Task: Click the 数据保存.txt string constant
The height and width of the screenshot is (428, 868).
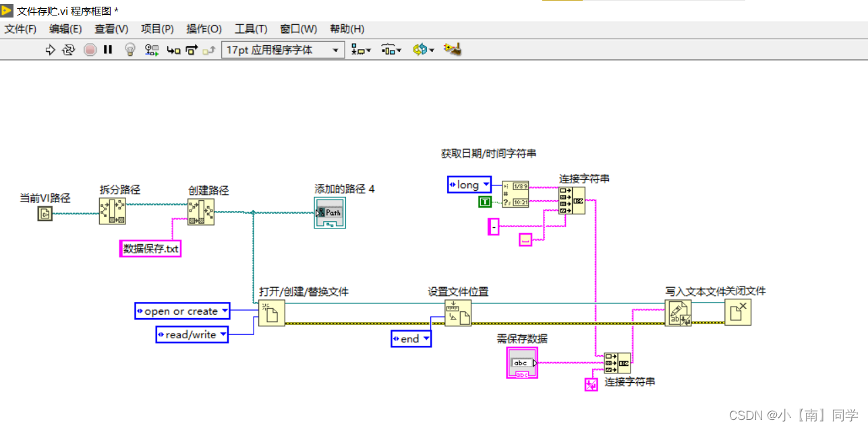Action: [150, 248]
